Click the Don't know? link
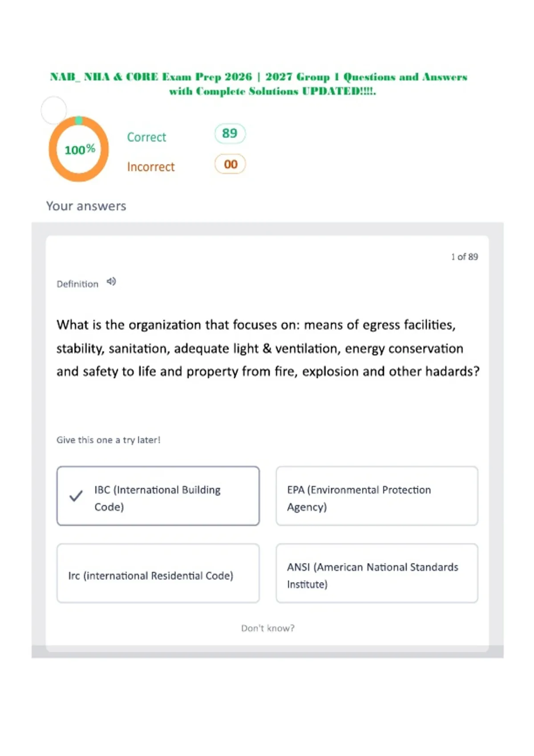This screenshot has height=756, width=534. point(268,628)
